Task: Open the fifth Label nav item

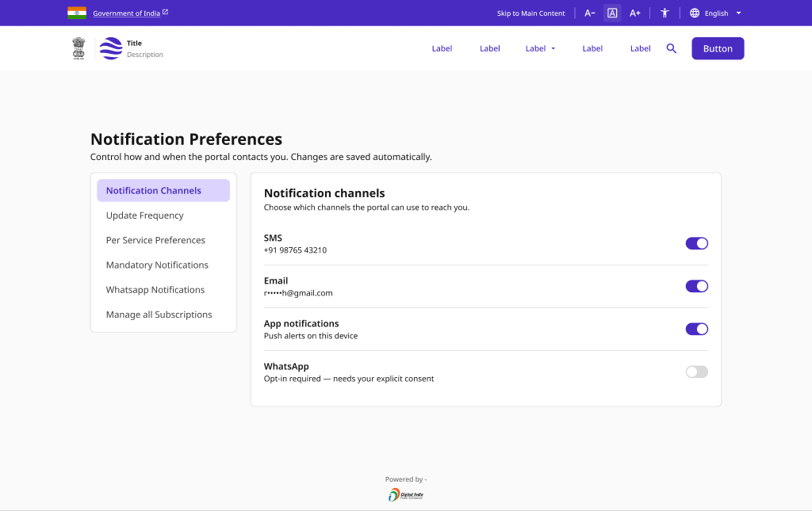Action: 640,48
